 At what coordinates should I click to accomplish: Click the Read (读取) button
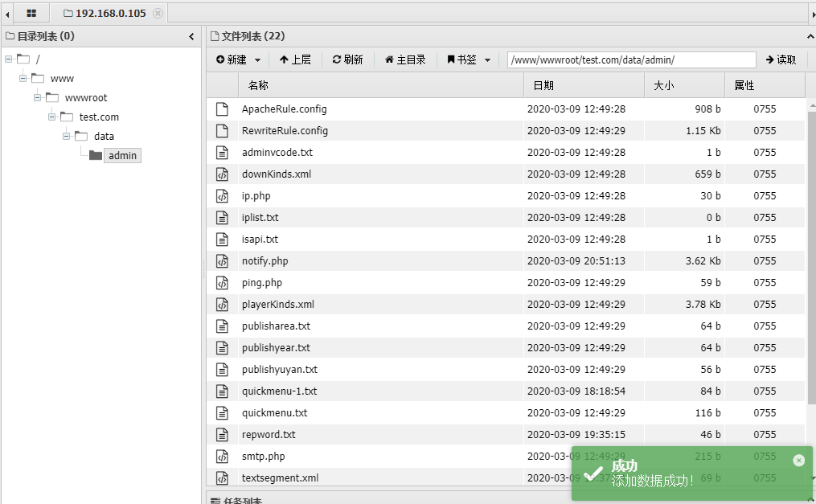[780, 59]
